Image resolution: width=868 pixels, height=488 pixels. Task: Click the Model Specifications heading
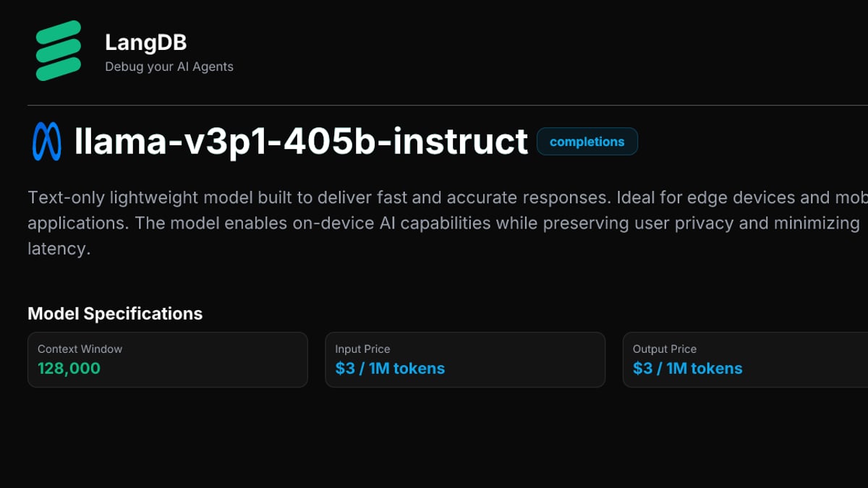[115, 314]
